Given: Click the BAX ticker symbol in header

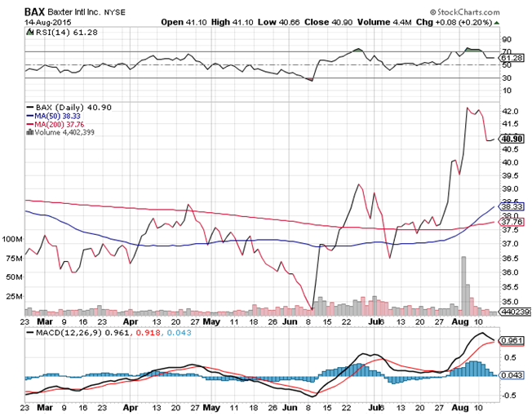Looking at the screenshot, I should click(34, 12).
